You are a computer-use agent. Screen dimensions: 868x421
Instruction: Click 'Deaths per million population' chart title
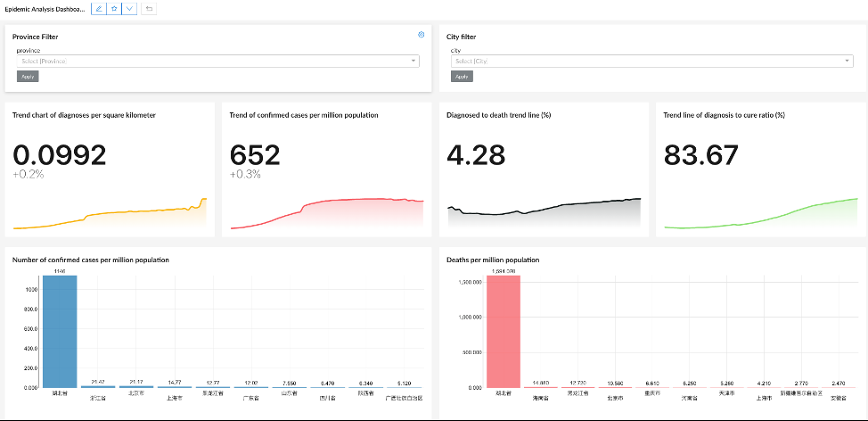pos(493,260)
